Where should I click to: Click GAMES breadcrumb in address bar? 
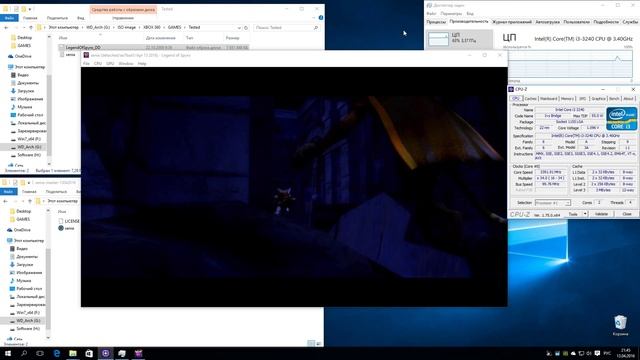pos(174,27)
